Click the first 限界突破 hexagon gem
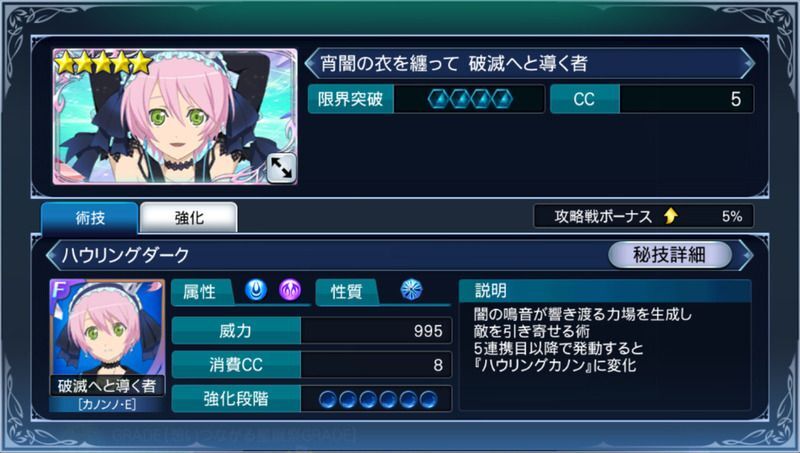 pyautogui.click(x=439, y=99)
